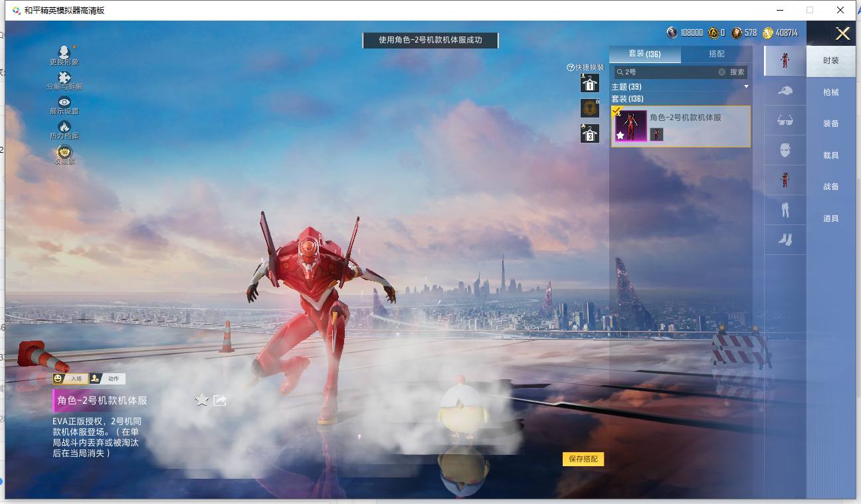The image size is (861, 504).
Task: Open the 装备 equipment tab
Action: (831, 124)
